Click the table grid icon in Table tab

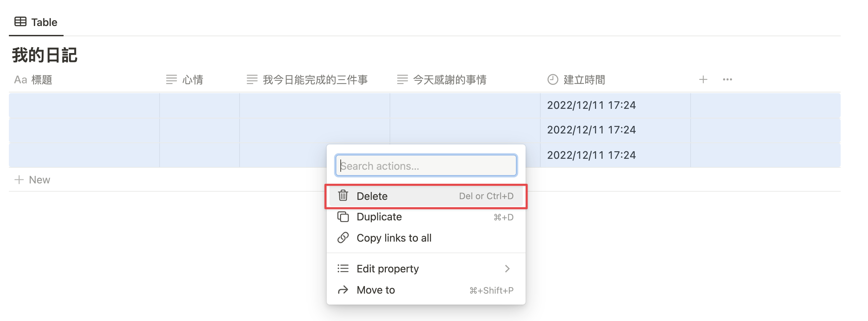21,22
